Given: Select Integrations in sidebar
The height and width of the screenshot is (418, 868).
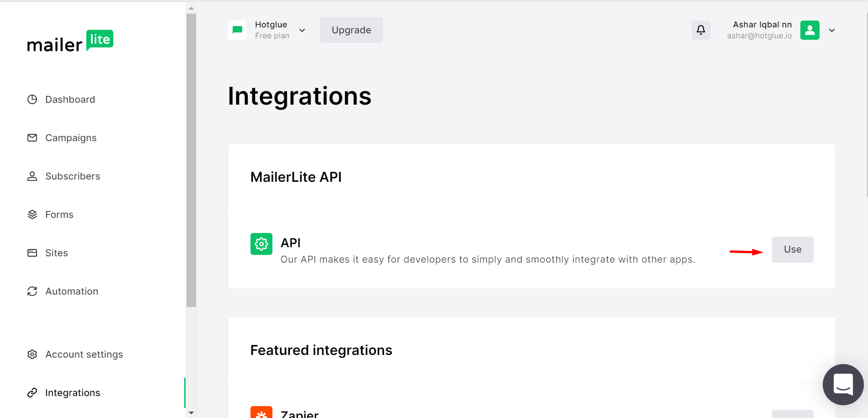Looking at the screenshot, I should pyautogui.click(x=73, y=392).
